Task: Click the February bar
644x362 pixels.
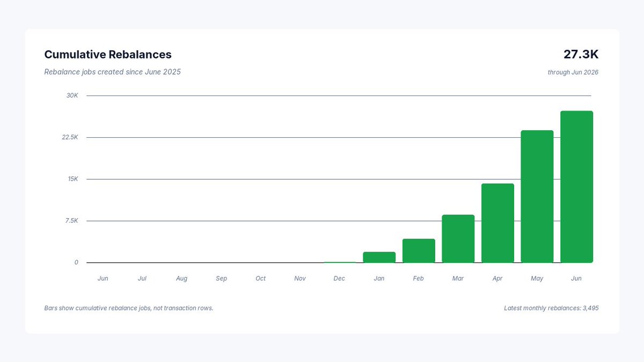Action: (x=419, y=250)
